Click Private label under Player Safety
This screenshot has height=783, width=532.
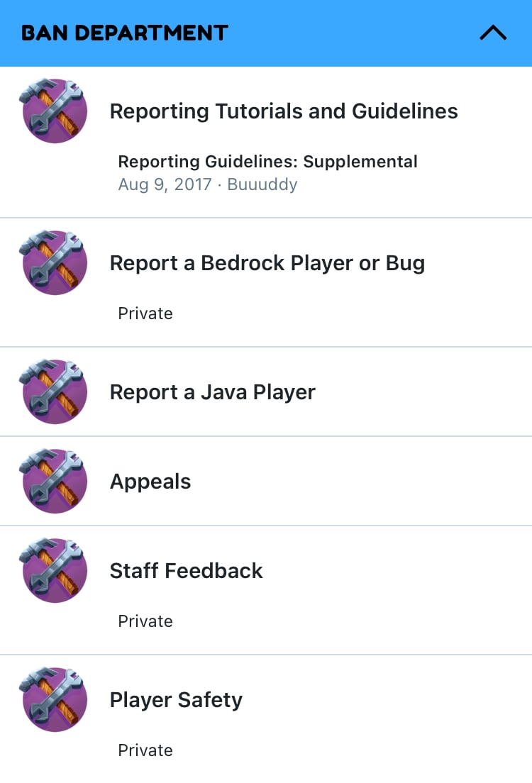pyautogui.click(x=145, y=750)
